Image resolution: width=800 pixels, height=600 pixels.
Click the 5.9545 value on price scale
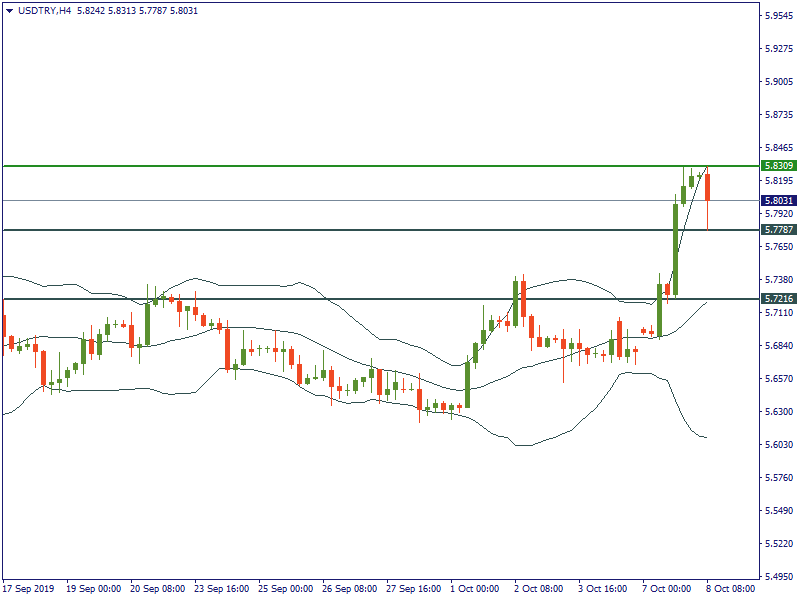click(780, 16)
